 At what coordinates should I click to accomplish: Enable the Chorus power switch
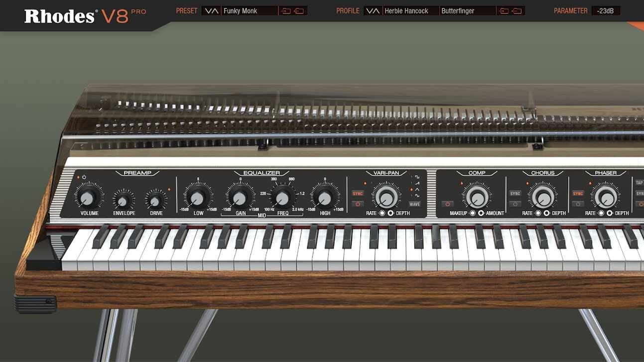tap(515, 204)
